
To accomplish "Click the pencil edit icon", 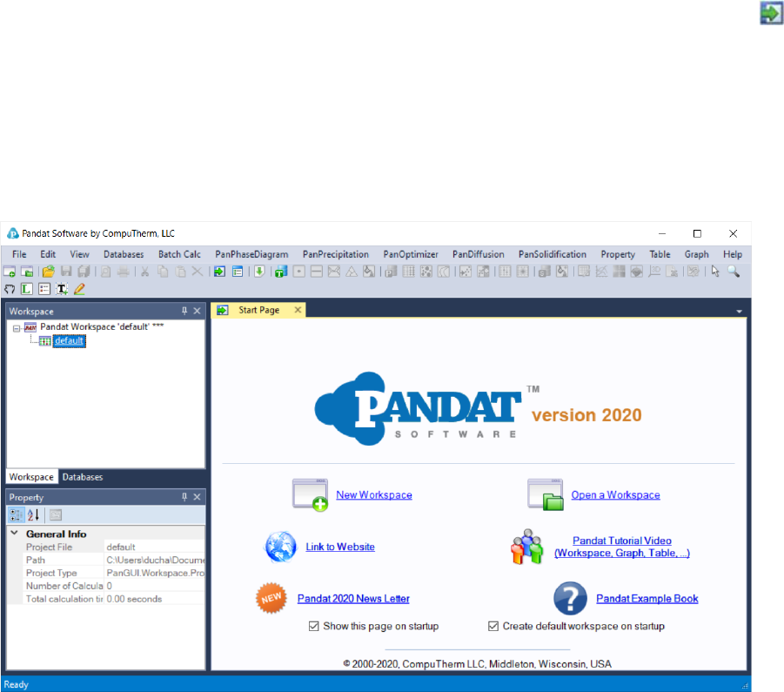I will pyautogui.click(x=79, y=289).
